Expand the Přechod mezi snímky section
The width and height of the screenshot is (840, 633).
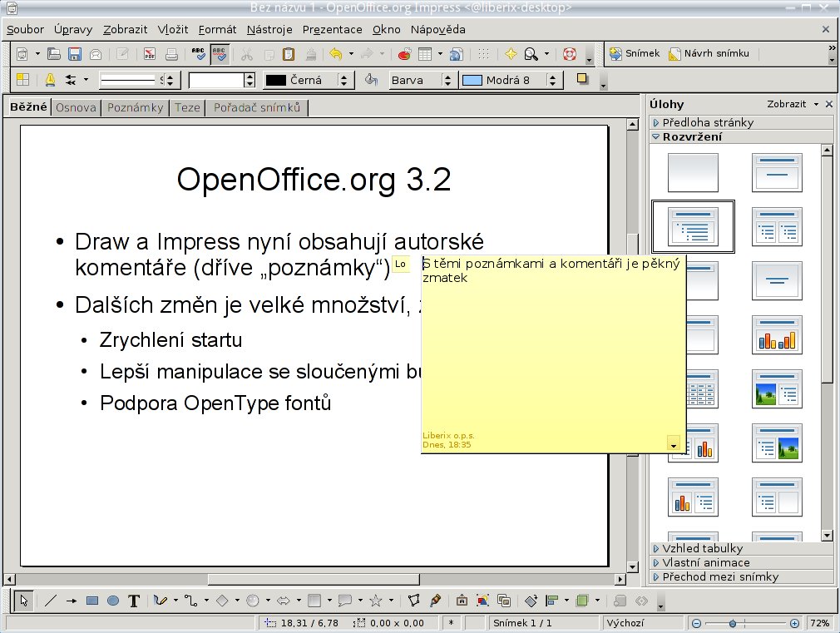click(x=741, y=576)
